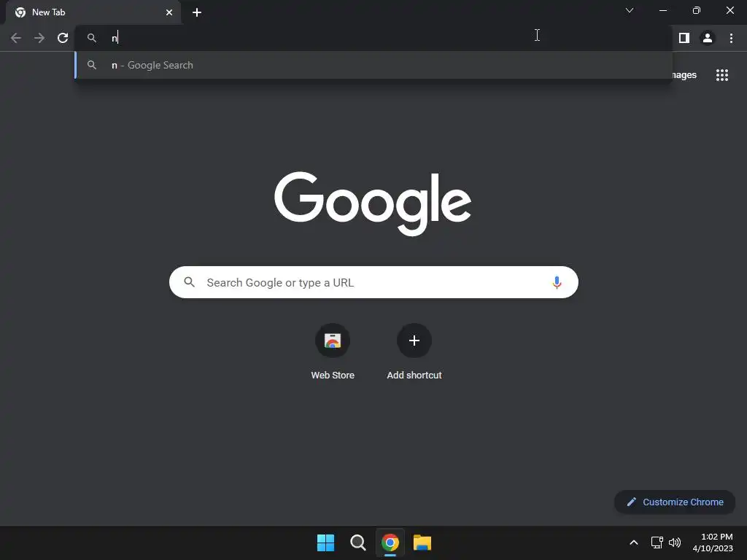Open the Windows Start menu

pyautogui.click(x=326, y=542)
